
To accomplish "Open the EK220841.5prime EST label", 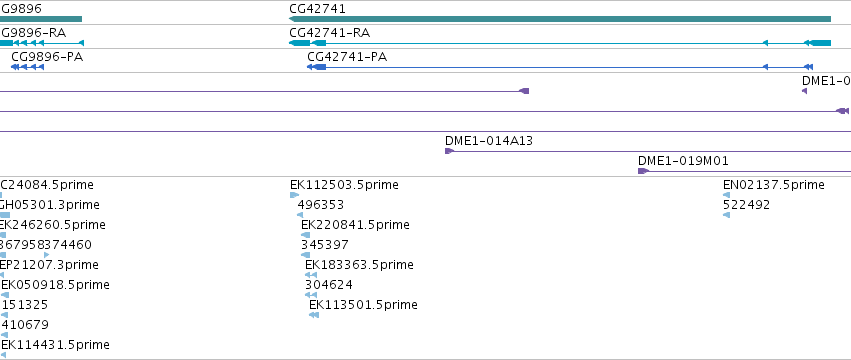I will point(355,224).
